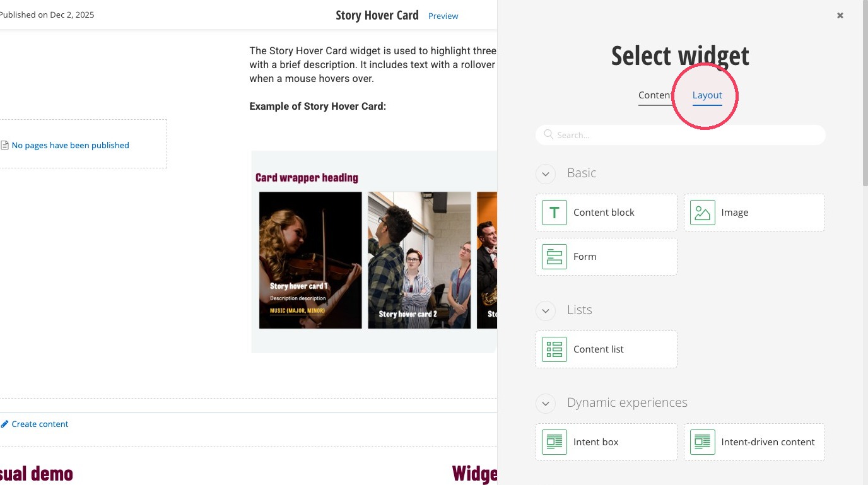Focus the widget search field
The image size is (868, 485).
coord(680,135)
